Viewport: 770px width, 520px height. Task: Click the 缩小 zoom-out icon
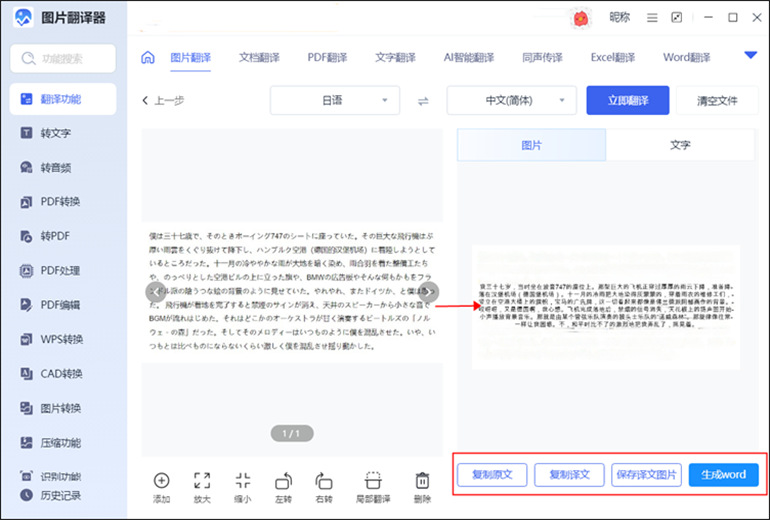[243, 481]
